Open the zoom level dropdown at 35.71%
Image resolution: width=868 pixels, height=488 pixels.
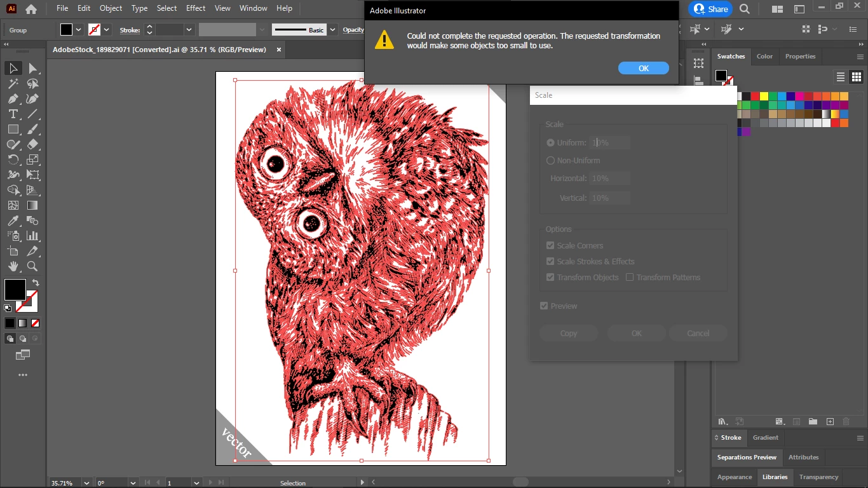point(86,483)
